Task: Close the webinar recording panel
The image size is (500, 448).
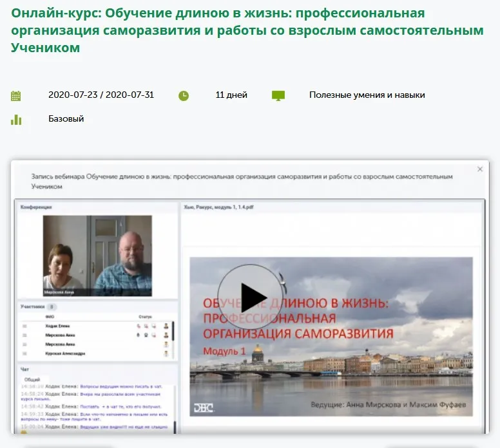Action: [480, 169]
